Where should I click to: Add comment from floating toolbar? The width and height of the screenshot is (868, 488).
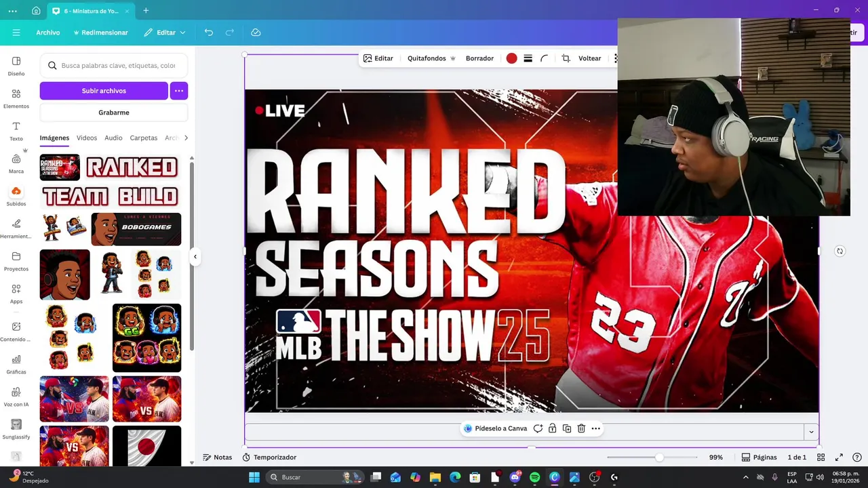[538, 428]
